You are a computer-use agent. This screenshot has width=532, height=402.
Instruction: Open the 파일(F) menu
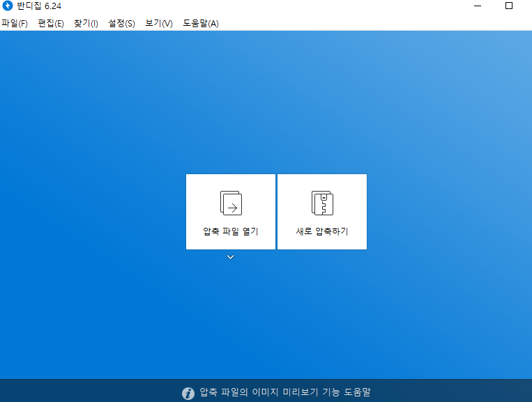pyautogui.click(x=15, y=24)
